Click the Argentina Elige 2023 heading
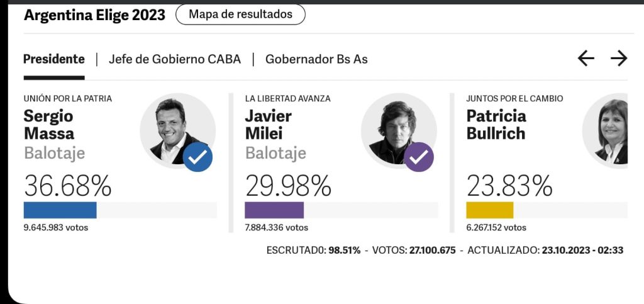This screenshot has height=304, width=644. click(94, 15)
